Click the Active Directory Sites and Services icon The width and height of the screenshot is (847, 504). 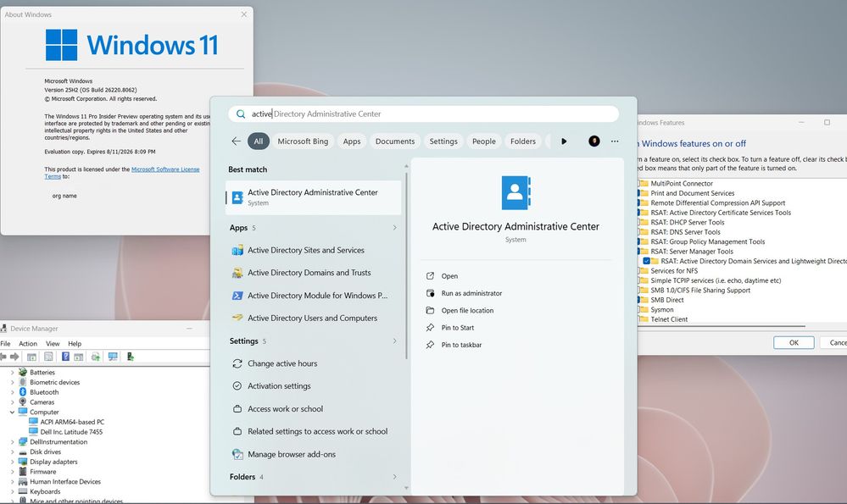[237, 251]
